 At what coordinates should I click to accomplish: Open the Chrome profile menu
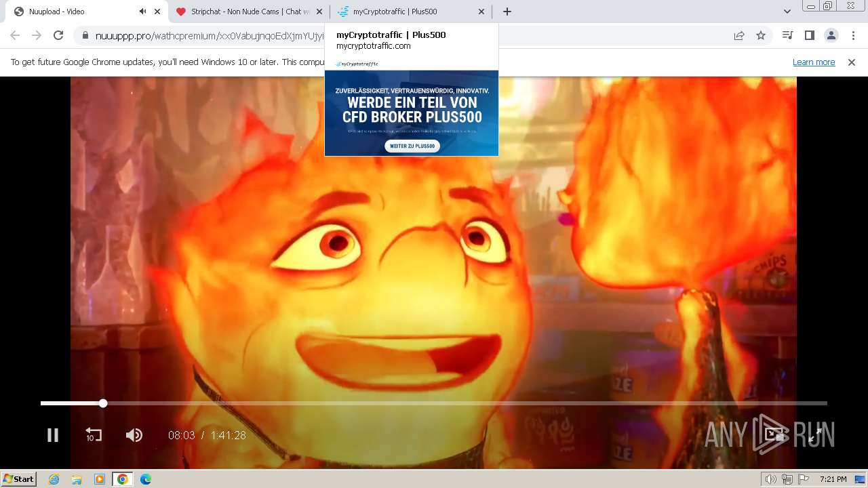tap(831, 35)
